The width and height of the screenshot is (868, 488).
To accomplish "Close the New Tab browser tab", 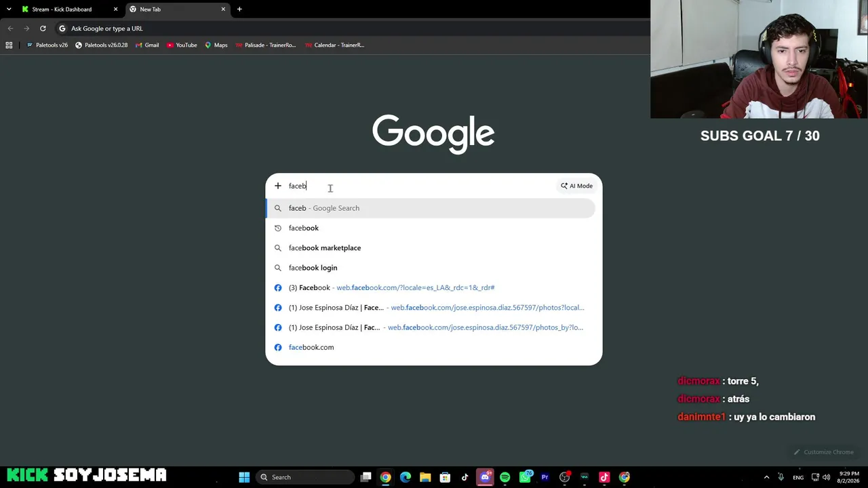I will 223,9.
